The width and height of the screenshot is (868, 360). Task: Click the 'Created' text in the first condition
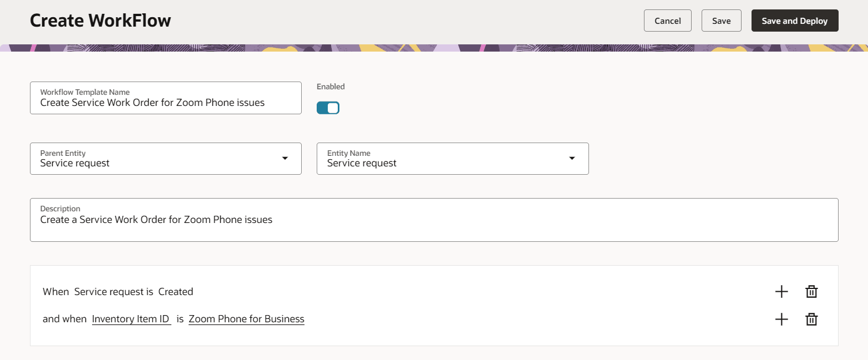[175, 291]
